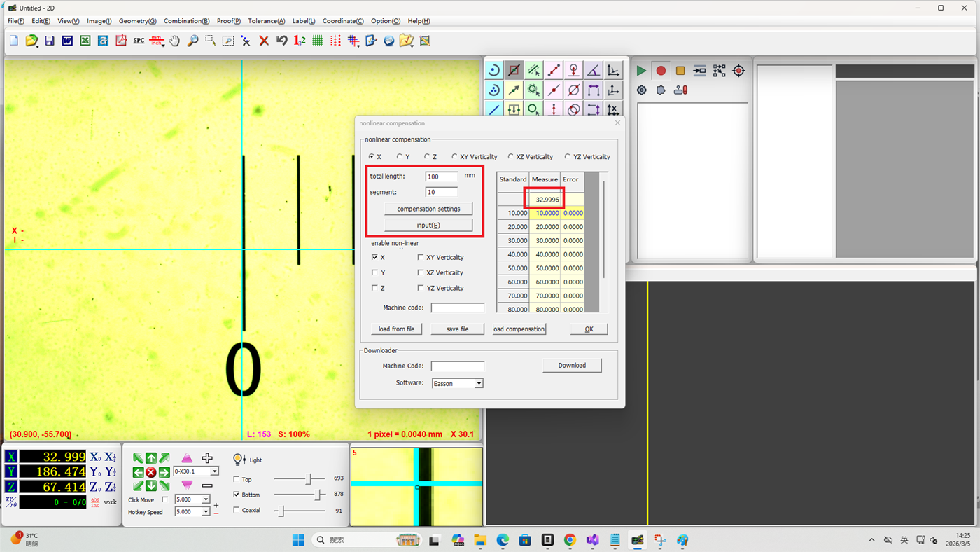
Task: Open the Software Easson dropdown
Action: [x=479, y=383]
